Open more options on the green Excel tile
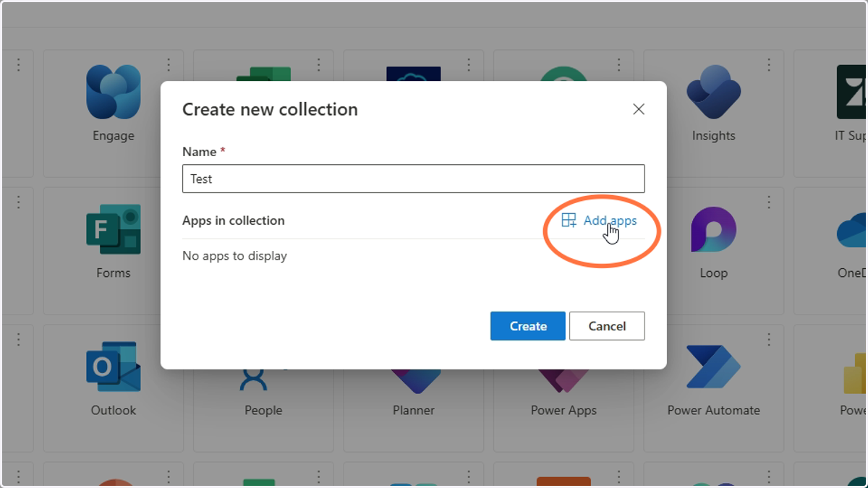Viewport: 868px width, 488px height. pos(318,65)
